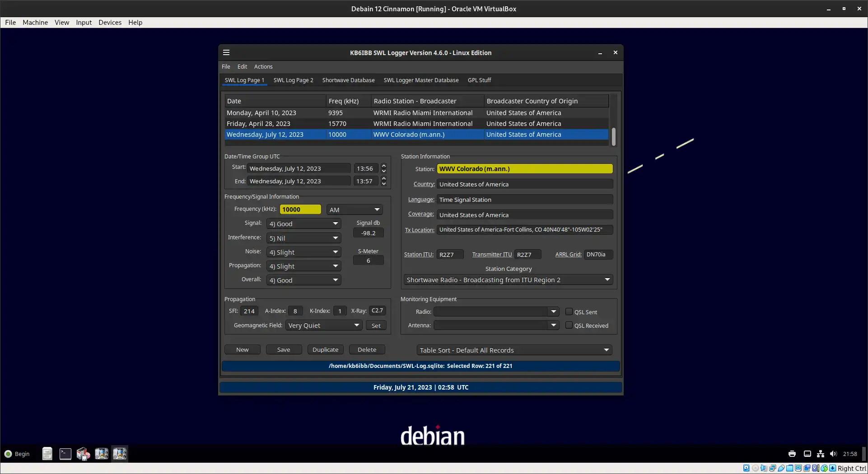Open the Actions menu
This screenshot has height=474, width=868.
pyautogui.click(x=263, y=66)
